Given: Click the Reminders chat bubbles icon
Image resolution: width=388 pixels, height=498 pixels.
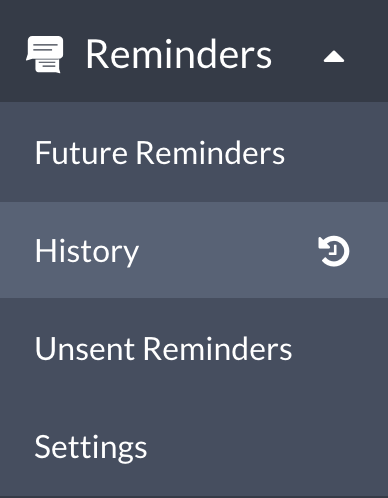Looking at the screenshot, I should (45, 54).
